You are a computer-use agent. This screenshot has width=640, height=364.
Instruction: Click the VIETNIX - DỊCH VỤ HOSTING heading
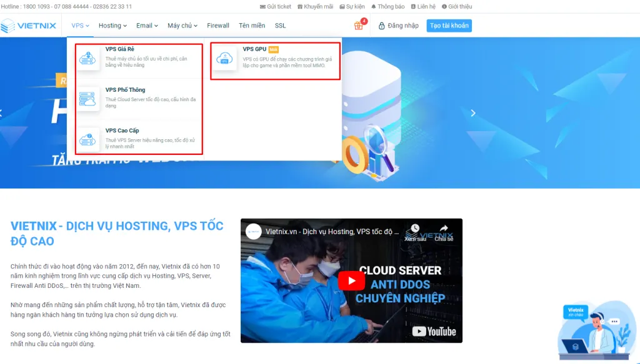(x=117, y=233)
